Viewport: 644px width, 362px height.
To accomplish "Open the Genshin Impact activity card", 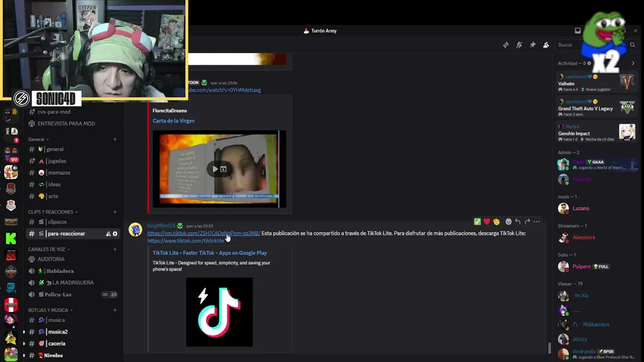I will click(597, 133).
